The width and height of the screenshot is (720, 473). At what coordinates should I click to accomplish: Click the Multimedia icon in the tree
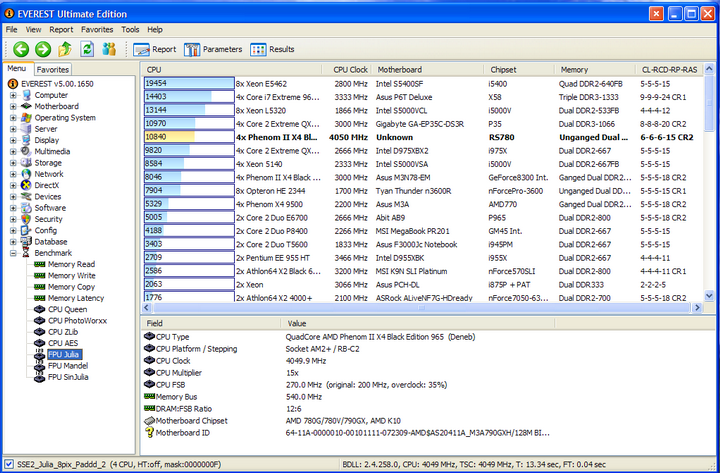[26, 152]
